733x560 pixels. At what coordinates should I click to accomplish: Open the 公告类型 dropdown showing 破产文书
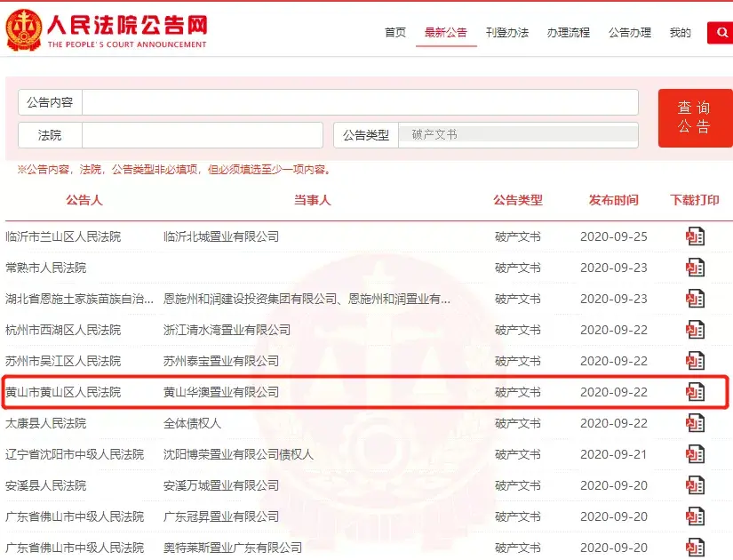click(518, 135)
